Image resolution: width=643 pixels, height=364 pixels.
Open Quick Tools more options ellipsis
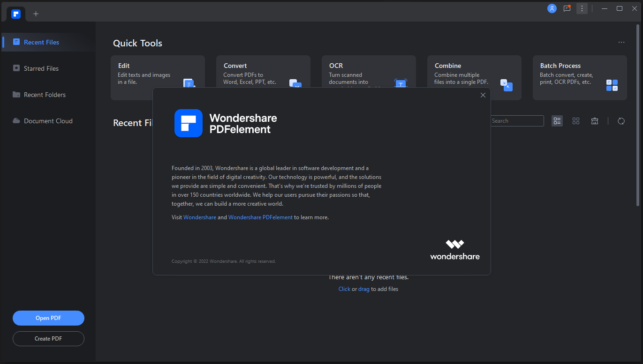click(x=621, y=42)
